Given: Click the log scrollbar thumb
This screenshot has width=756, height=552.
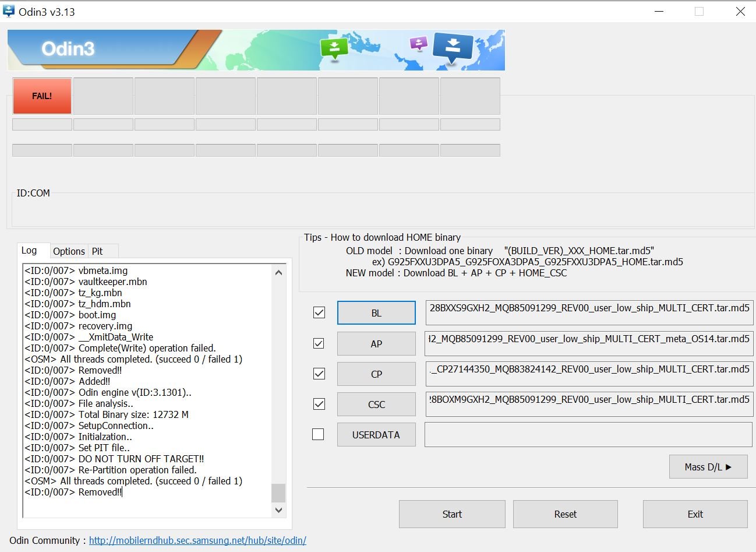Looking at the screenshot, I should point(278,493).
